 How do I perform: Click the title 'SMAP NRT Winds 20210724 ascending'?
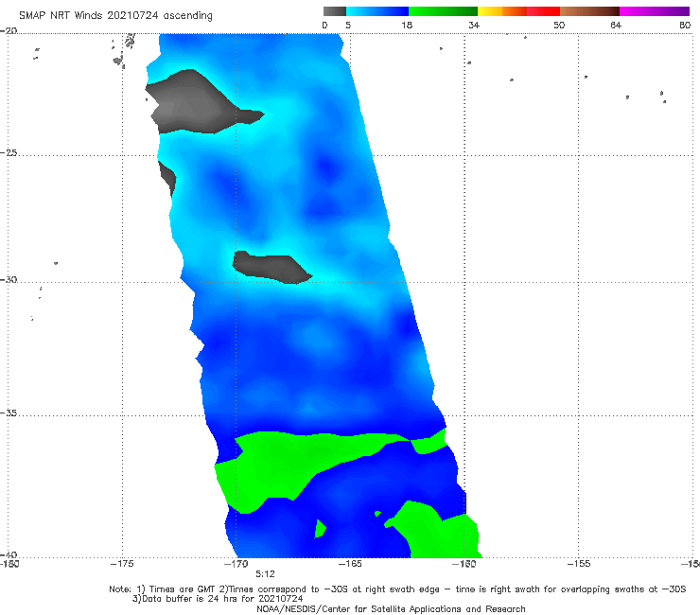click(115, 15)
